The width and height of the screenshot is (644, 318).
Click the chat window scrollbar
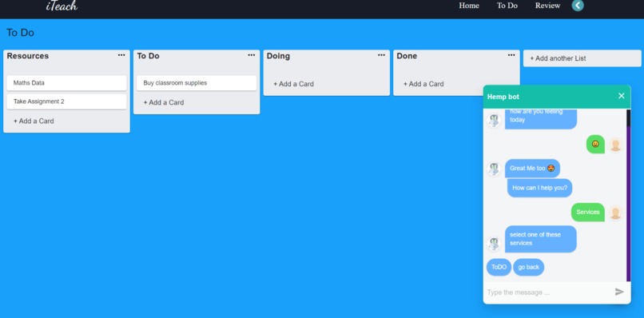click(x=628, y=196)
